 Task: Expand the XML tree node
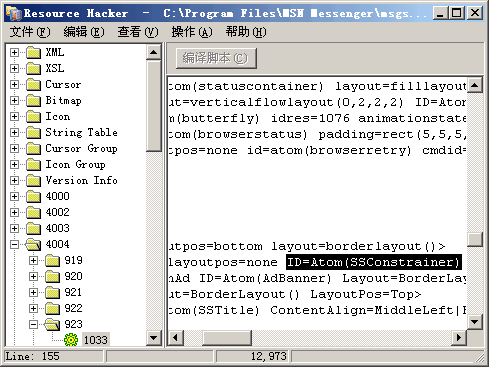pyautogui.click(x=14, y=53)
